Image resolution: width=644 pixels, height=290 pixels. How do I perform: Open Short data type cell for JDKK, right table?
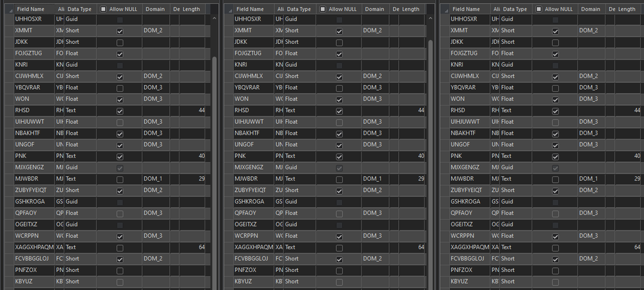[x=516, y=42]
